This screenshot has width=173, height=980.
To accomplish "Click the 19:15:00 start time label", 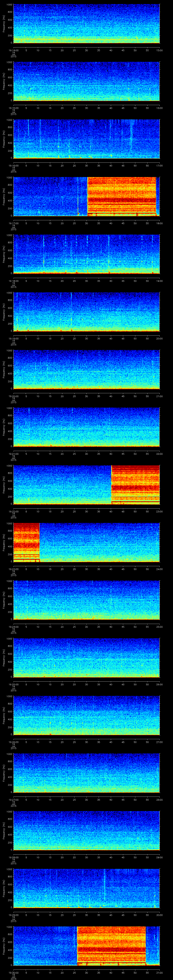I will click(13, 108).
